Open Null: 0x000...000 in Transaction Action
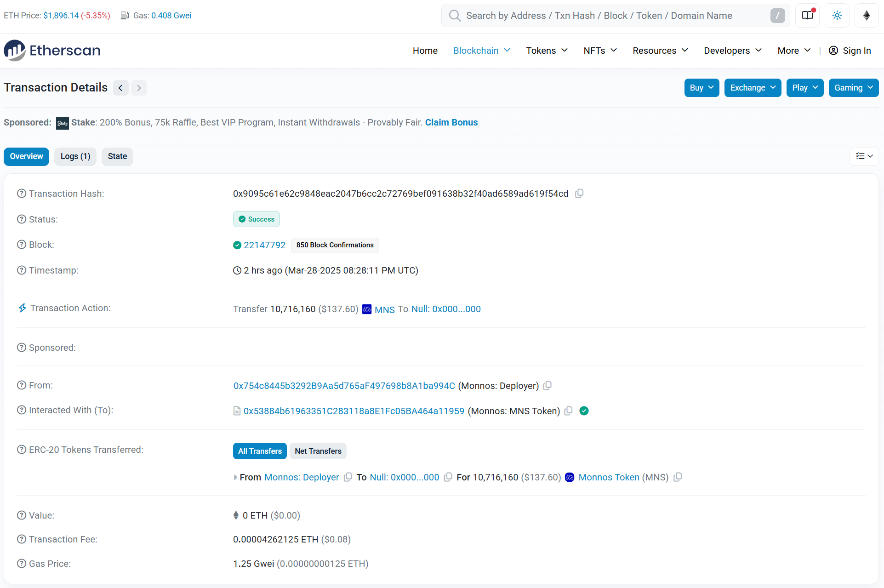Viewport: 884px width, 588px height. pos(446,309)
